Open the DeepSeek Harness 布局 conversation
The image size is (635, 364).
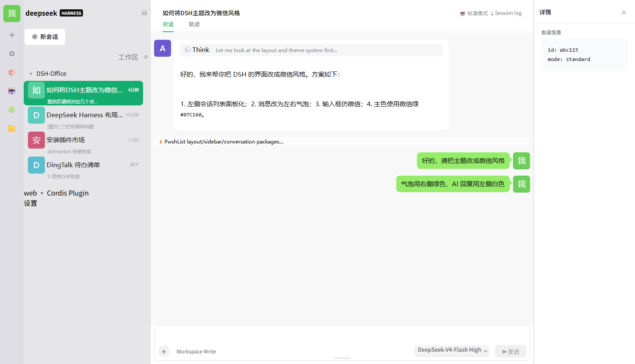[x=83, y=118]
